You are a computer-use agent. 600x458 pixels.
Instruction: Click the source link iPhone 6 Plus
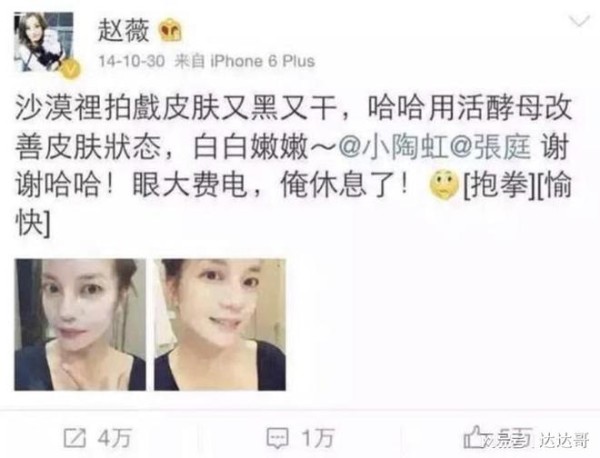click(x=262, y=61)
